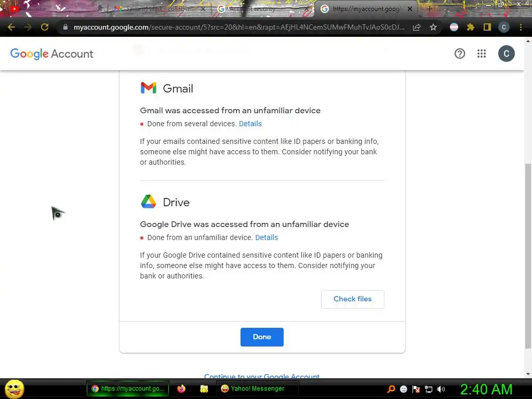Viewport: 532px width, 399px height.
Task: Click the scrollbar down arrow
Action: pos(528,374)
